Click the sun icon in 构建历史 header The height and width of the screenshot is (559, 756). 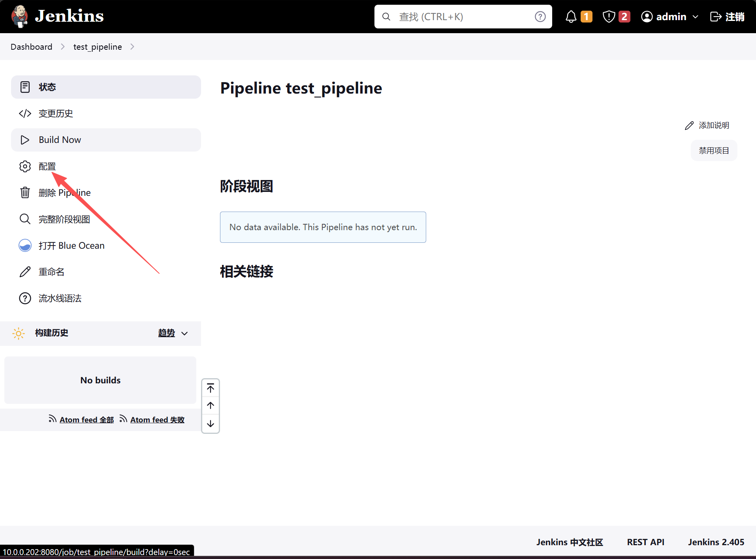click(x=19, y=333)
